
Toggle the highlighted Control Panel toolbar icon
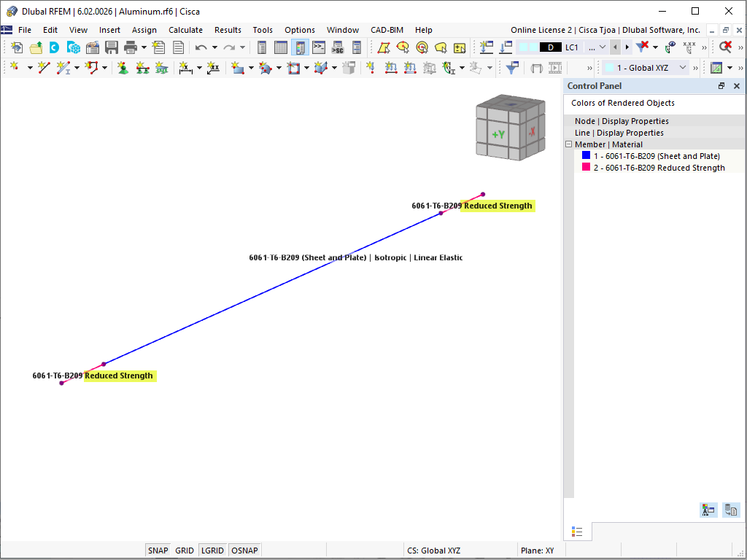300,47
